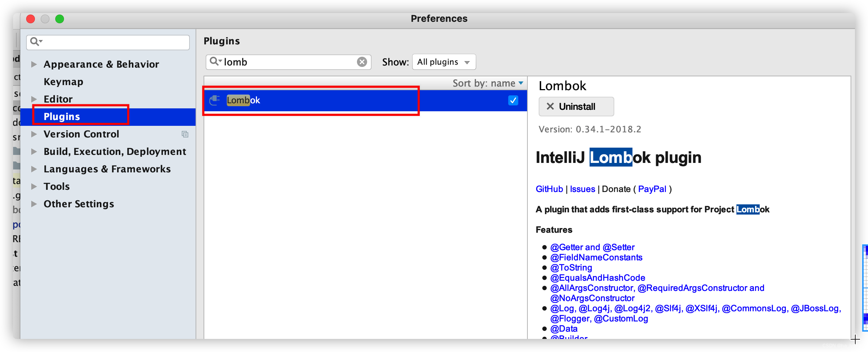Click the plugin search magnifier icon
Viewport: 868px width, 352px height.
pos(215,61)
